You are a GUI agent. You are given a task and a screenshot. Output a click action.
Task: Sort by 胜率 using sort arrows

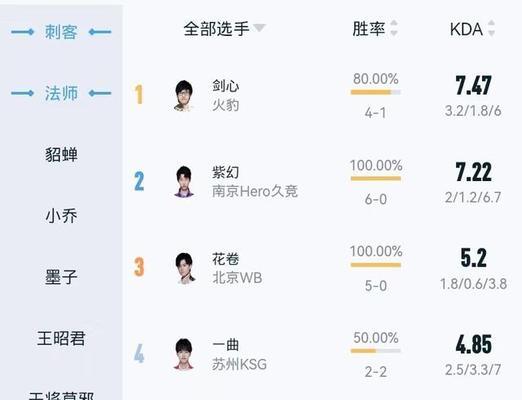pyautogui.click(x=394, y=28)
